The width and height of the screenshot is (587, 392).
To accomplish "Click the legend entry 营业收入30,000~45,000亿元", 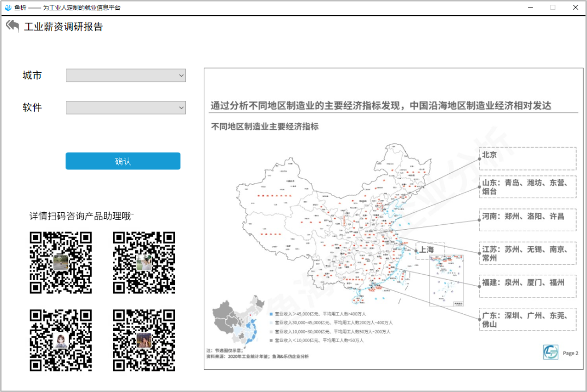I will [332, 323].
